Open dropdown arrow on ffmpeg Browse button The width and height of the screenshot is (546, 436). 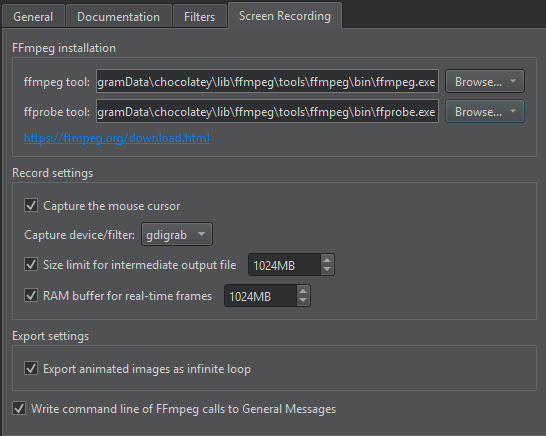pos(513,81)
